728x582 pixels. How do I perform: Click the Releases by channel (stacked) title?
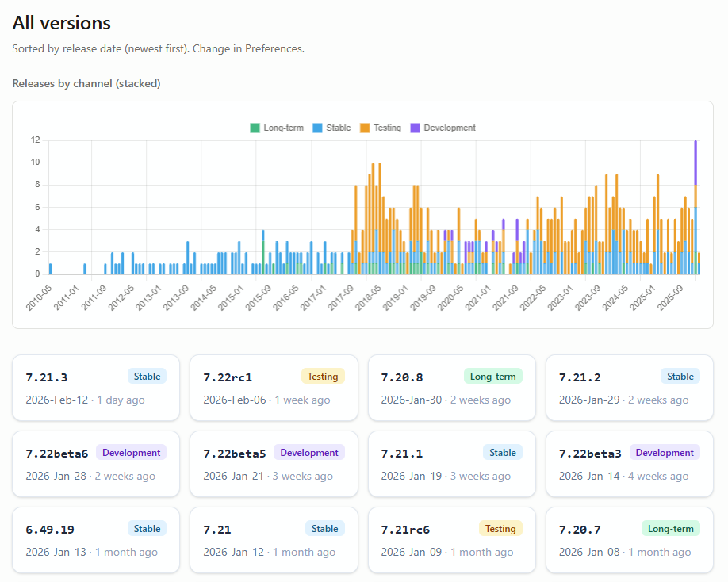tap(86, 83)
